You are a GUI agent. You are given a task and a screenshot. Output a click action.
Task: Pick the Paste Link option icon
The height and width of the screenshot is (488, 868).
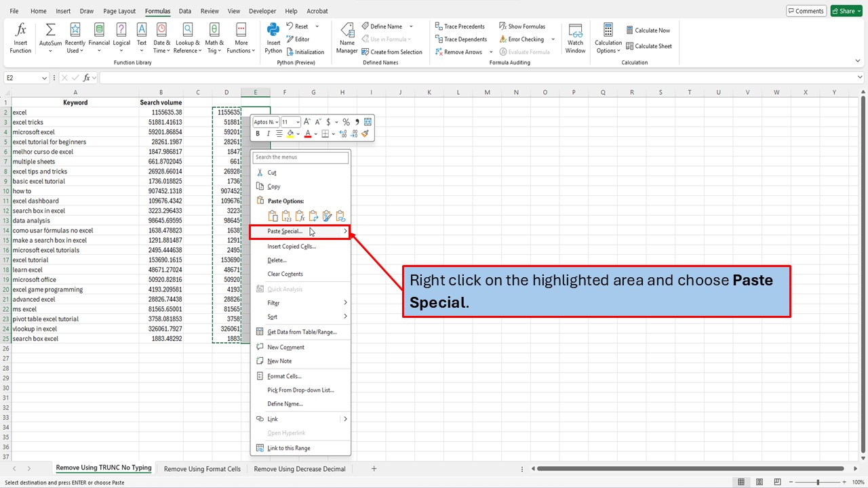(340, 216)
